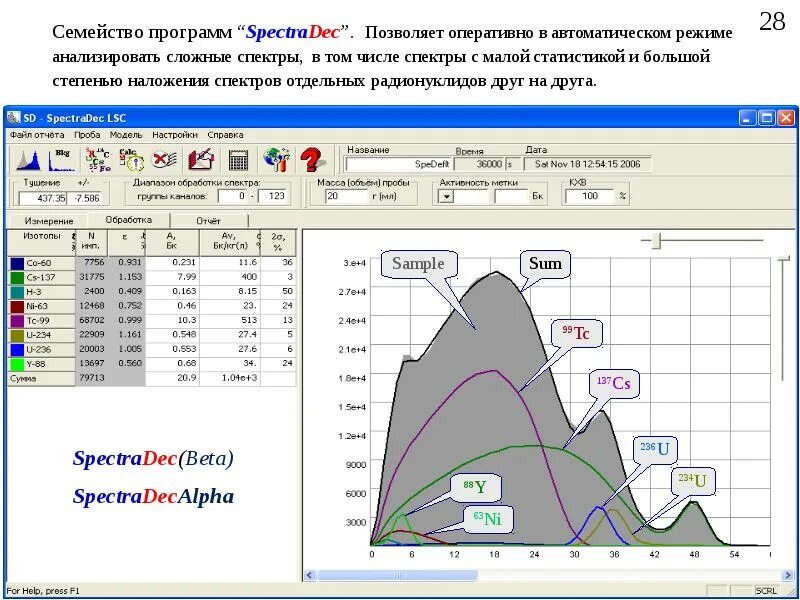Screen dimensions: 800x600
Task: Click the U-234 olive color swatch
Action: tap(17, 335)
